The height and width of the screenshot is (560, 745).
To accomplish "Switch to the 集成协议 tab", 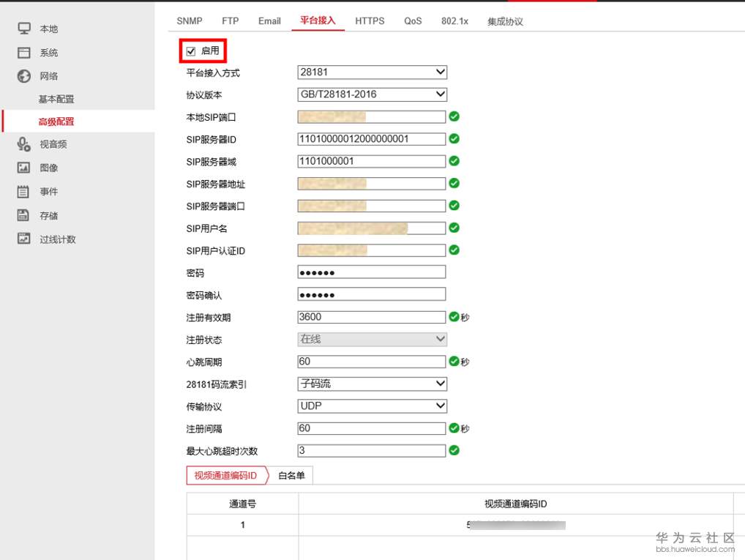I will [505, 21].
